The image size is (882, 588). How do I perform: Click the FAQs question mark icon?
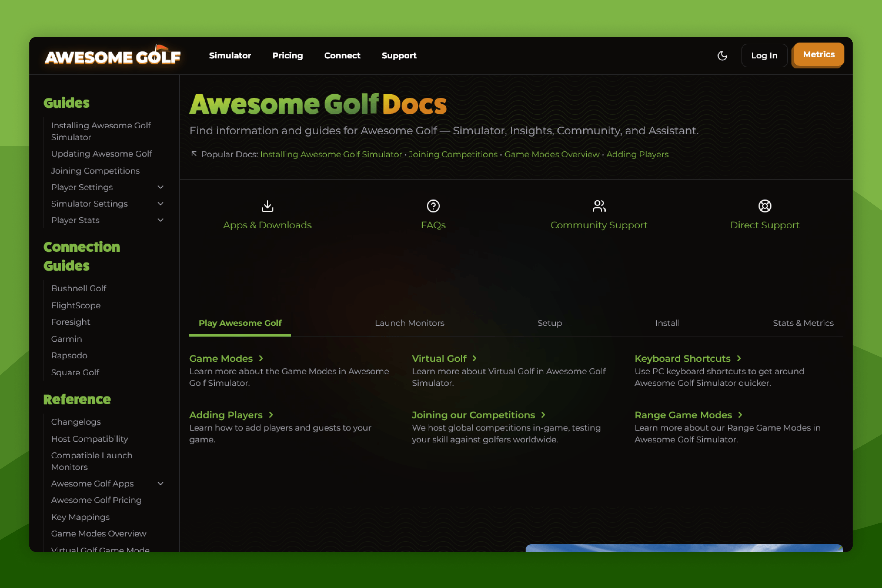pos(433,206)
